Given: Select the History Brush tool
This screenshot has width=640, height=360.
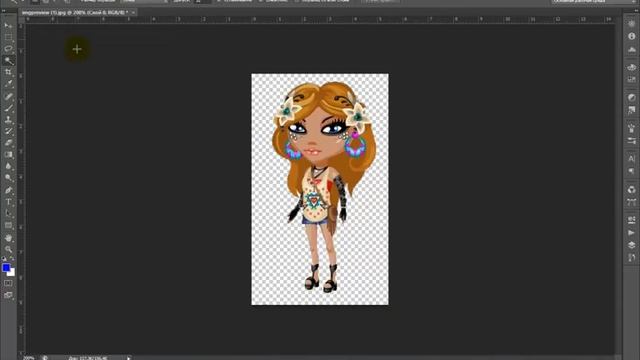Looking at the screenshot, I should (x=8, y=131).
